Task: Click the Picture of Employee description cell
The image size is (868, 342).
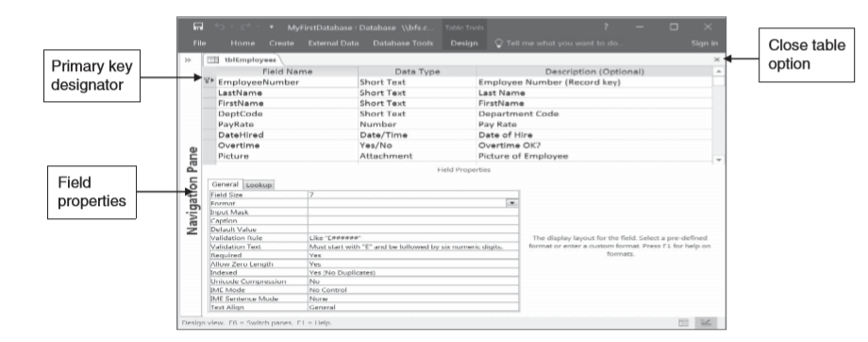Action: 594,156
